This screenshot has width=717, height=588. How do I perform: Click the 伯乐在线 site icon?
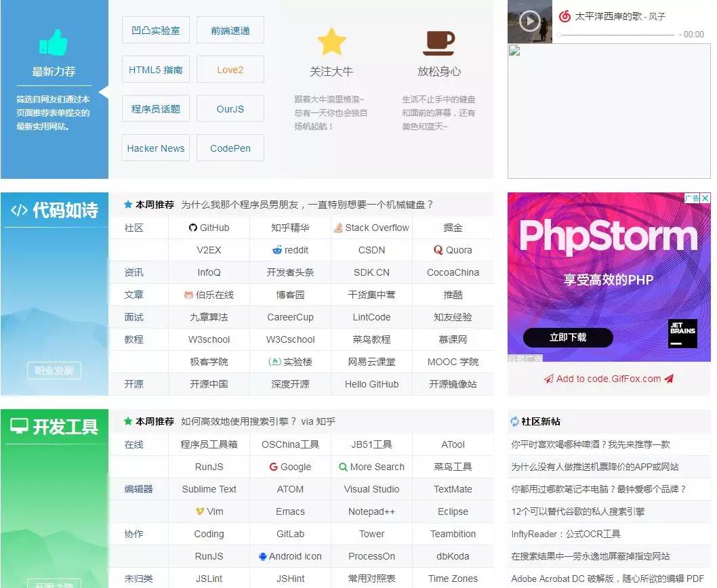(190, 294)
